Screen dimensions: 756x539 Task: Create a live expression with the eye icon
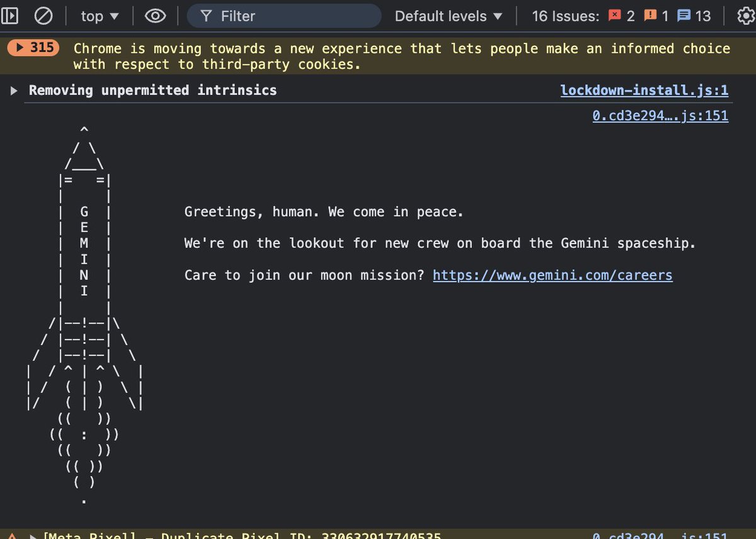click(155, 16)
